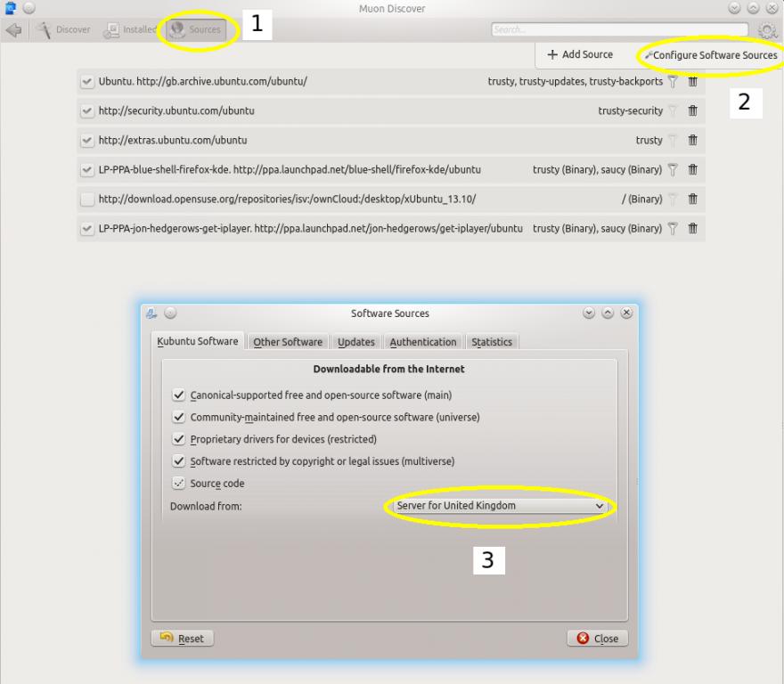Click Close in Software Sources dialog
784x684 pixels.
[x=598, y=639]
